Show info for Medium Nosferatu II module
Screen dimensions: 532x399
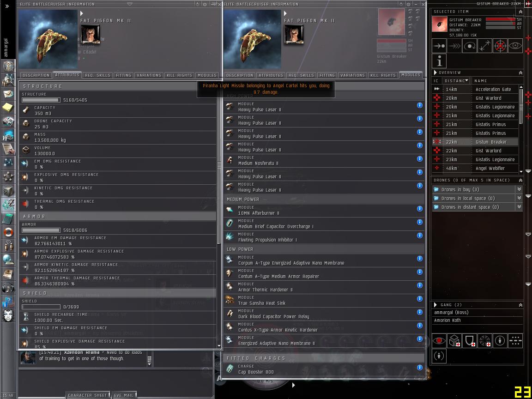(420, 159)
